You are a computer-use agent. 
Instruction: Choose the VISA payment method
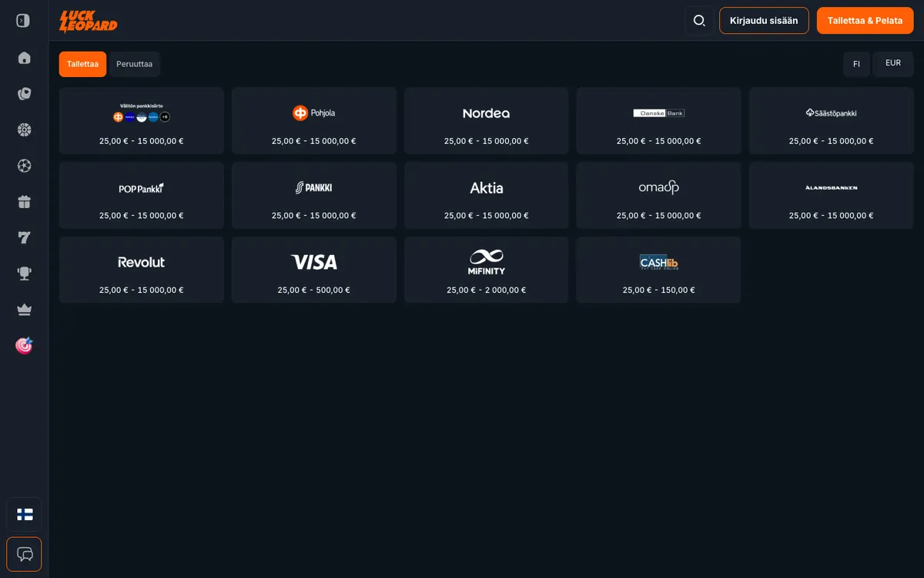tap(314, 270)
